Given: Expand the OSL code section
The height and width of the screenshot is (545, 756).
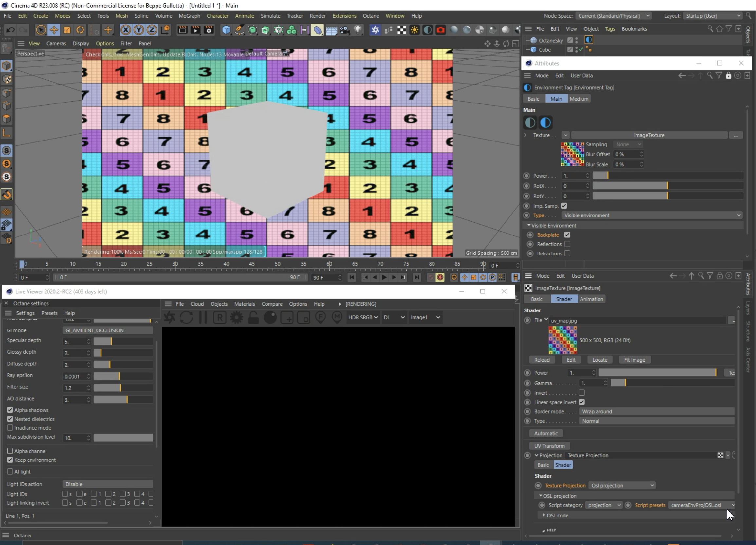Looking at the screenshot, I should (544, 515).
